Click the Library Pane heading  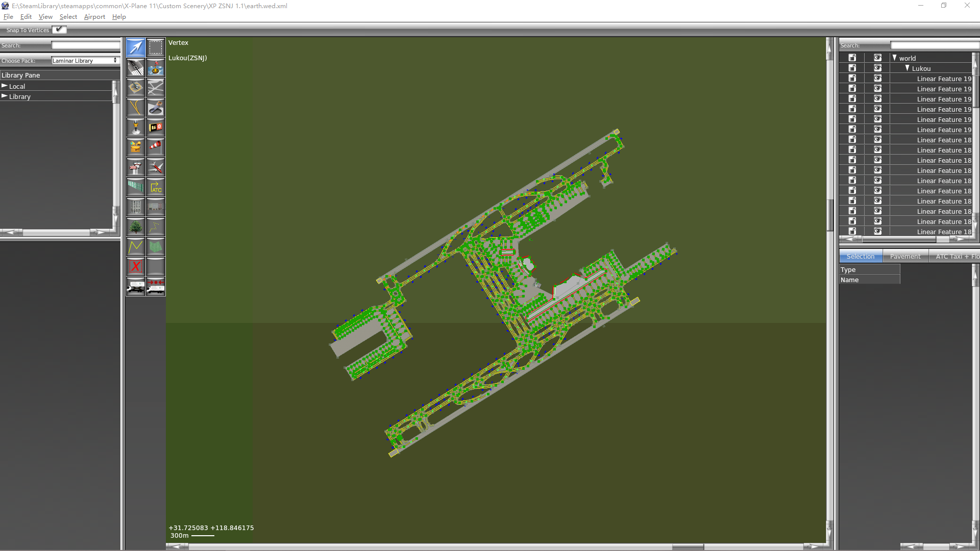tap(21, 75)
